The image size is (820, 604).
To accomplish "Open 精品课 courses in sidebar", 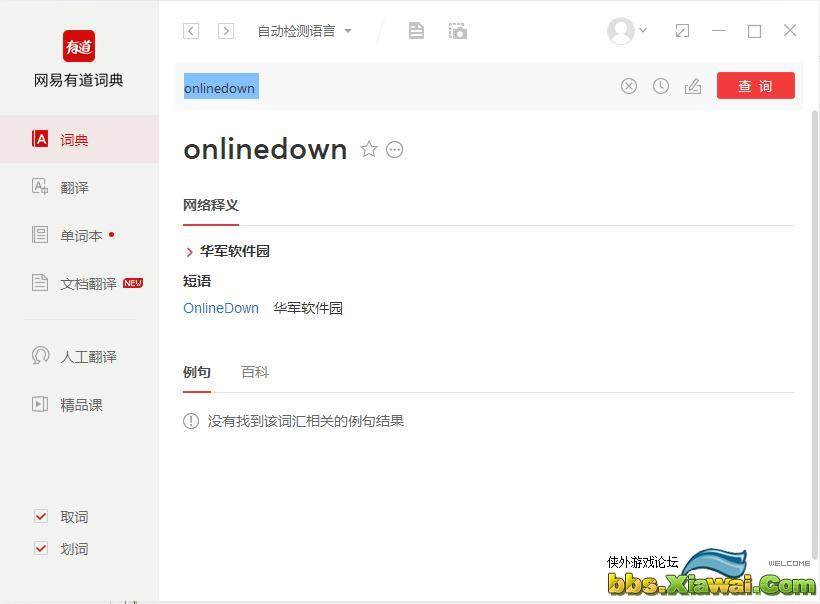I will [79, 404].
